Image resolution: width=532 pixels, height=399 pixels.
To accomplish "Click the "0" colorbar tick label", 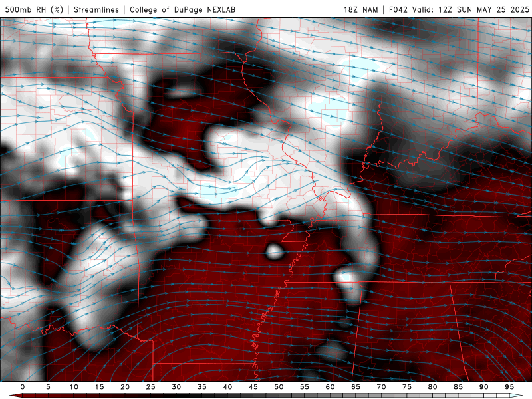I will click(23, 387).
